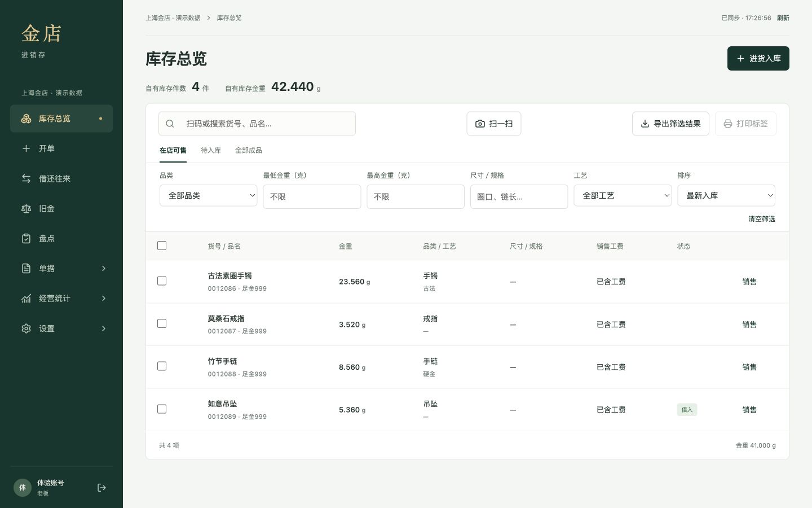Tick the checkbox for 竹节手链
The width and height of the screenshot is (812, 508).
click(162, 366)
